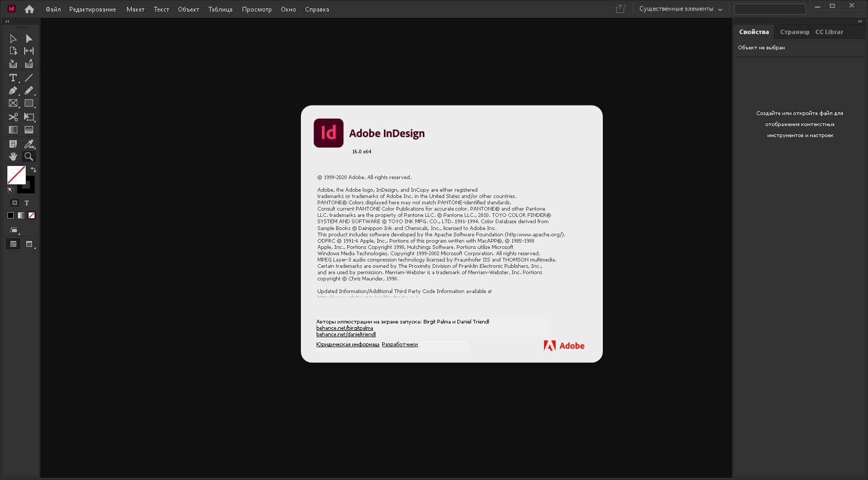Open view options in toolbox
868x480 pixels.
tap(14, 230)
